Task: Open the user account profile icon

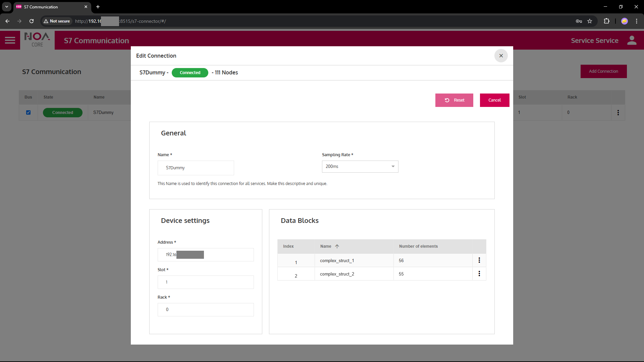Action: 632,41
